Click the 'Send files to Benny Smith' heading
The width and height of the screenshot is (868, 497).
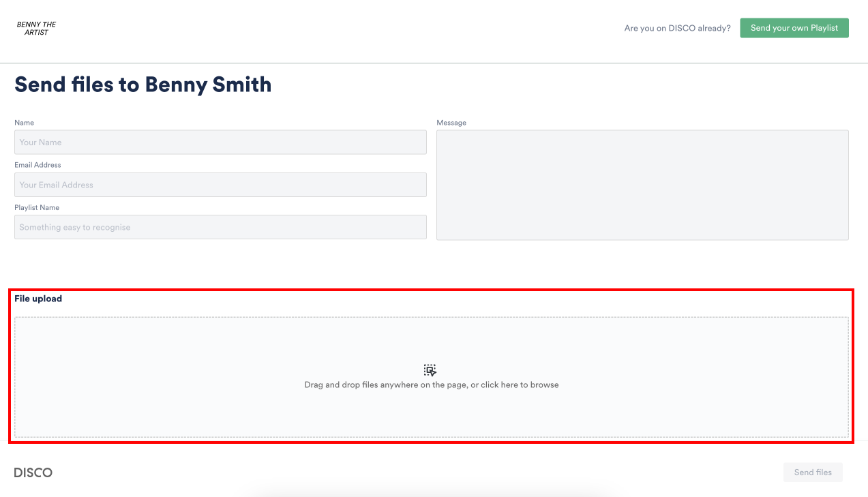(143, 85)
